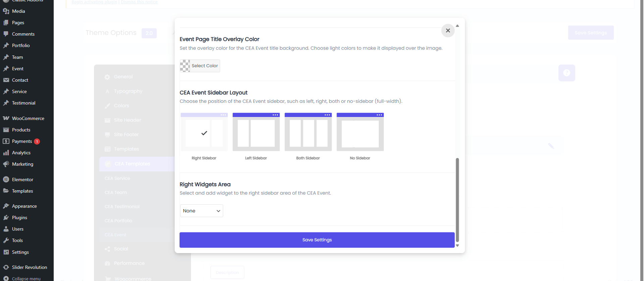The width and height of the screenshot is (644, 281).
Task: Select the Both Sidebar layout
Action: [308, 132]
